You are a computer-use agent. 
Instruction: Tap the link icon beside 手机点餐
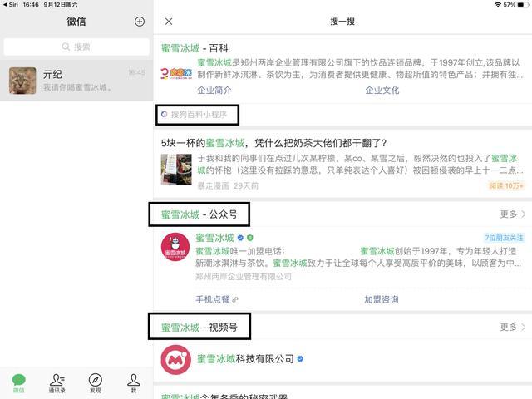coord(235,299)
